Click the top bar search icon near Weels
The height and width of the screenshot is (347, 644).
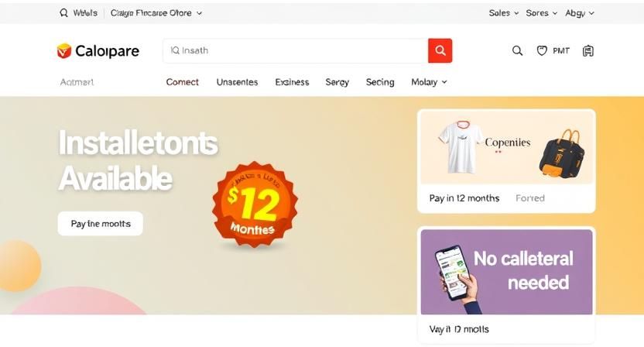point(63,13)
